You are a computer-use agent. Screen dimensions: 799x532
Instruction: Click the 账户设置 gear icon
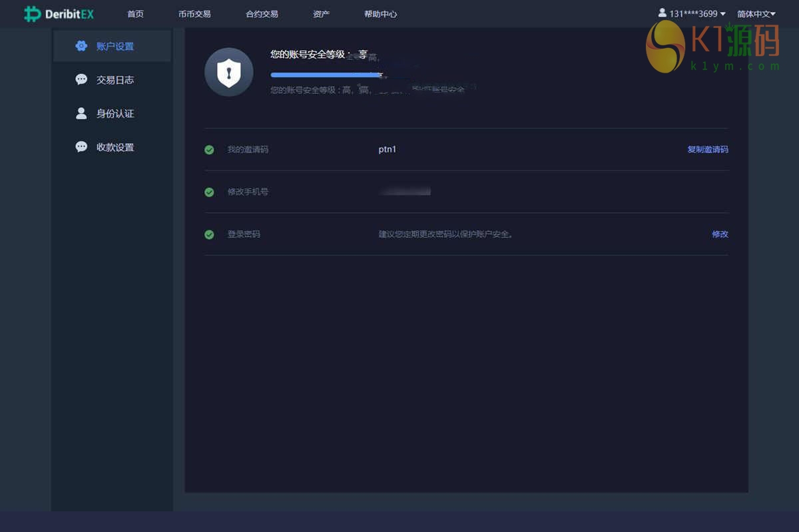pos(81,46)
